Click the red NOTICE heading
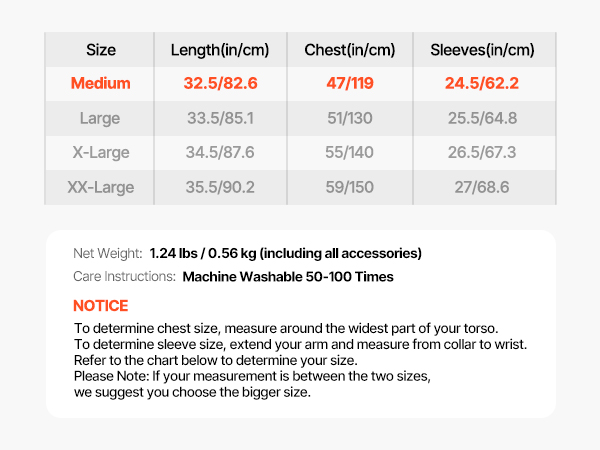Screen dimensions: 600x450 tap(101, 306)
